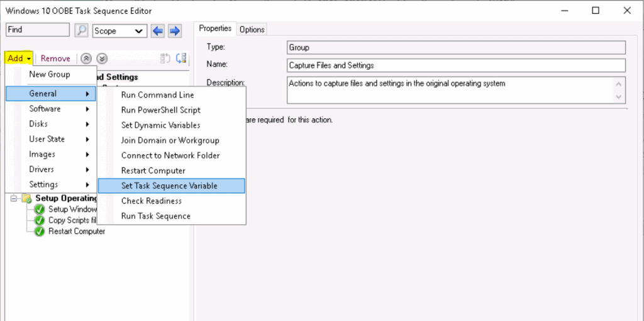Screen dimensions: 644x321
Task: Click the Remove button
Action: click(x=55, y=59)
